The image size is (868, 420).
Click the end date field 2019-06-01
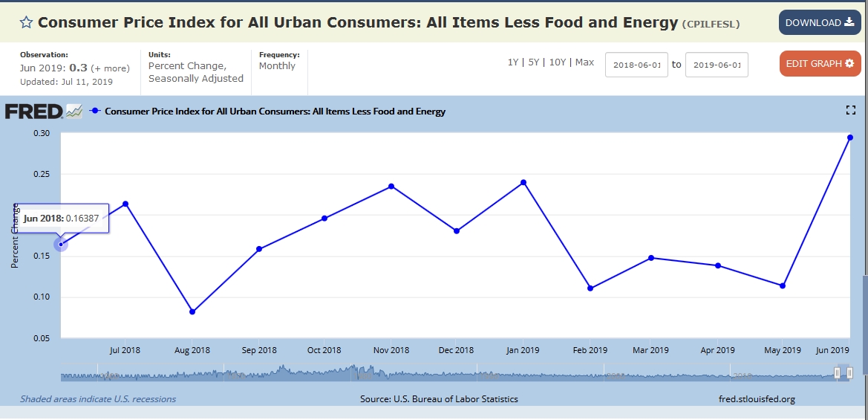tap(717, 65)
